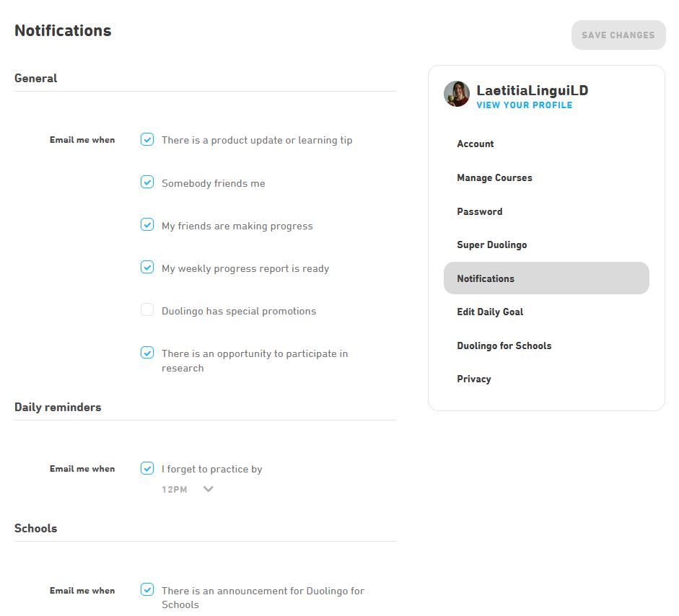Click the LaetitiaLinguiLD profile avatar

[x=457, y=94]
